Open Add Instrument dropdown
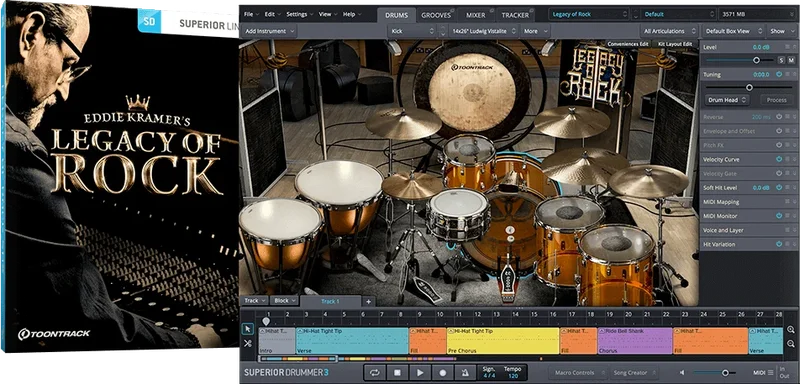Image resolution: width=800 pixels, height=384 pixels. pyautogui.click(x=270, y=31)
